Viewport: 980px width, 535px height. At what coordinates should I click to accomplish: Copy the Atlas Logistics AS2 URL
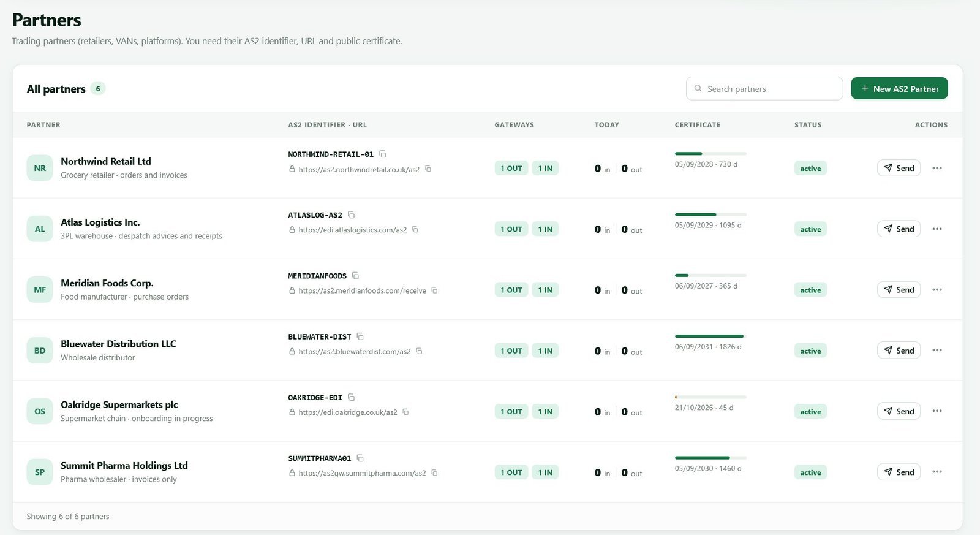pyautogui.click(x=415, y=229)
